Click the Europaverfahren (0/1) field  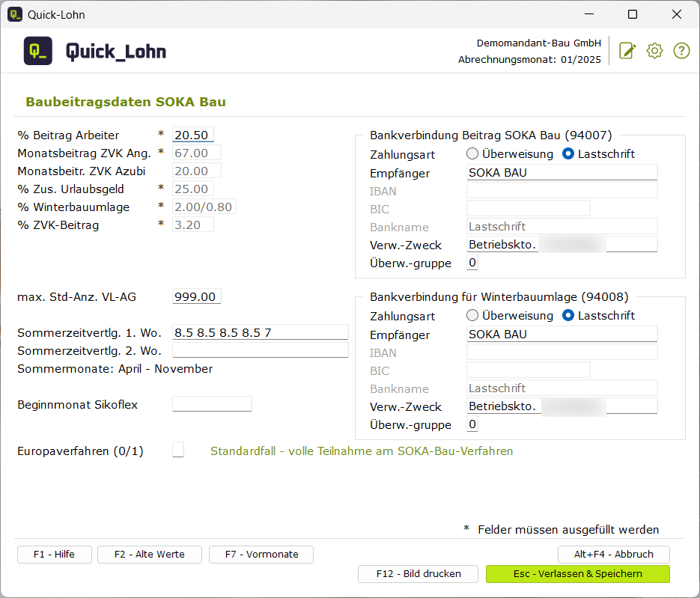coord(178,450)
